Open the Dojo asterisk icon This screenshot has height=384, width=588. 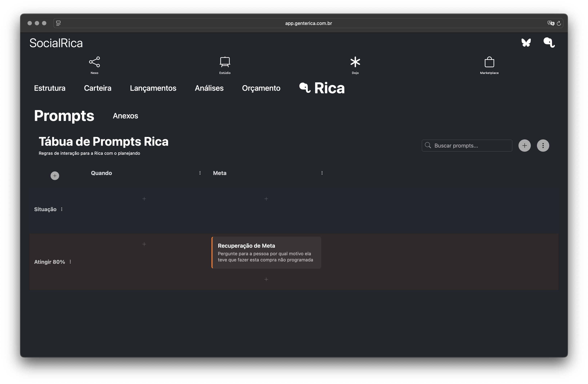coord(355,62)
